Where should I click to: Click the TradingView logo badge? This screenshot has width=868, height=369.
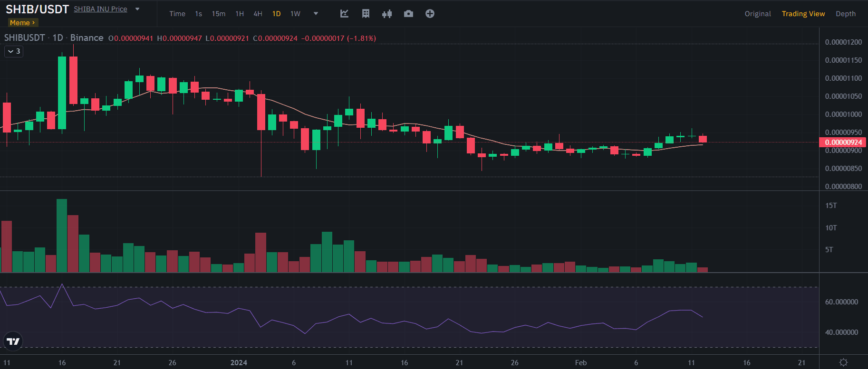click(13, 341)
